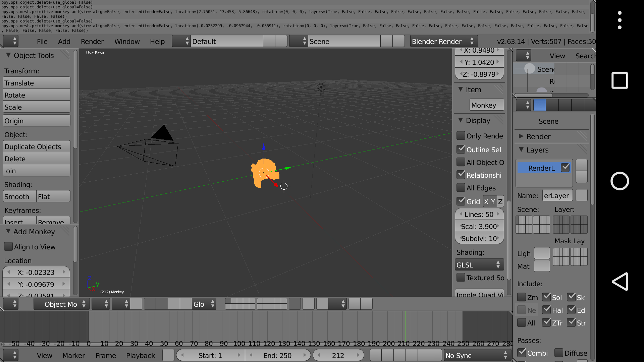Tap the Android back triangle icon
Viewport: 644px width, 362px height.
pyautogui.click(x=620, y=282)
